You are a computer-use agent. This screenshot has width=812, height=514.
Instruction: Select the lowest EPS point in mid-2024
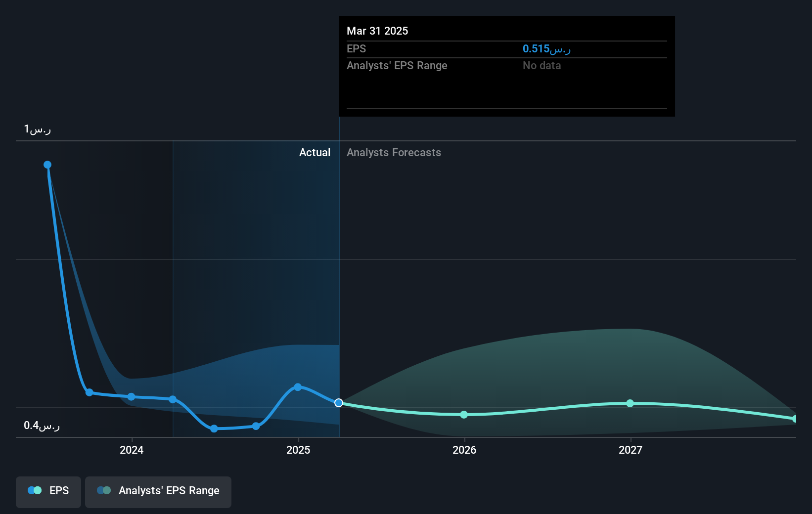click(x=214, y=428)
